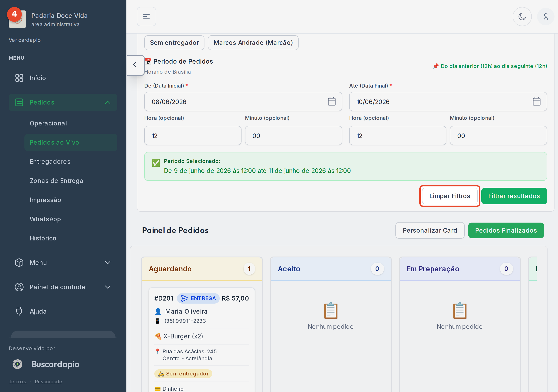Click the Ajuda plug icon

click(19, 311)
